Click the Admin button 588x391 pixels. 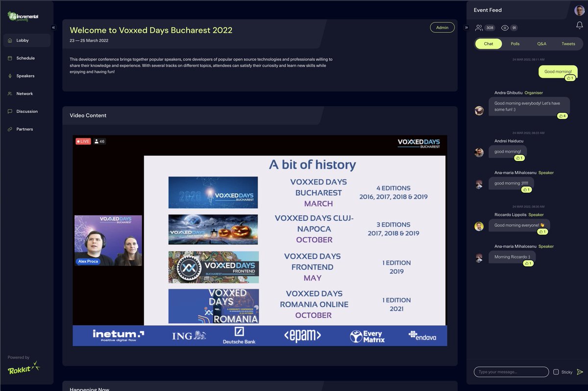[x=442, y=27]
